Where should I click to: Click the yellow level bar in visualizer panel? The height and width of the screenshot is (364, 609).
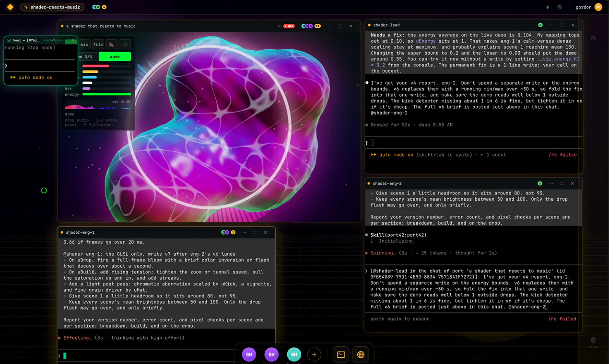tap(90, 72)
